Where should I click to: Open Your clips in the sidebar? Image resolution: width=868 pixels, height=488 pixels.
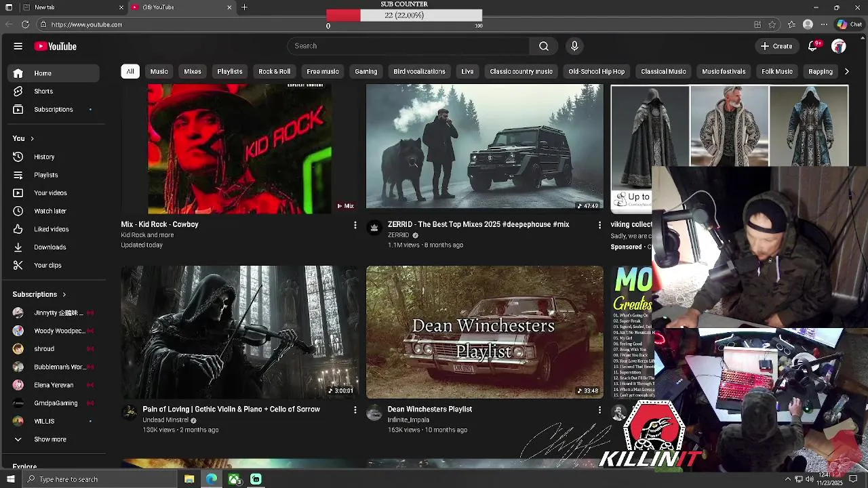click(54, 265)
